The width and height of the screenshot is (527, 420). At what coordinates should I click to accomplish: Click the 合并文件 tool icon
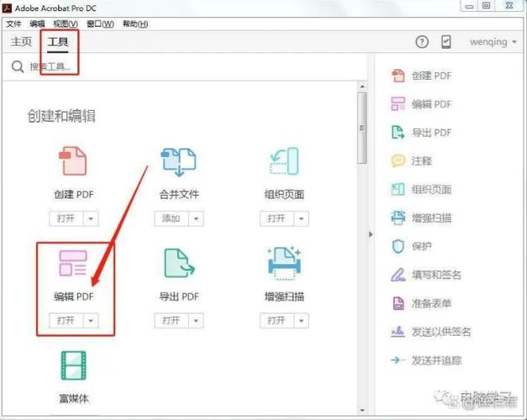click(x=179, y=161)
